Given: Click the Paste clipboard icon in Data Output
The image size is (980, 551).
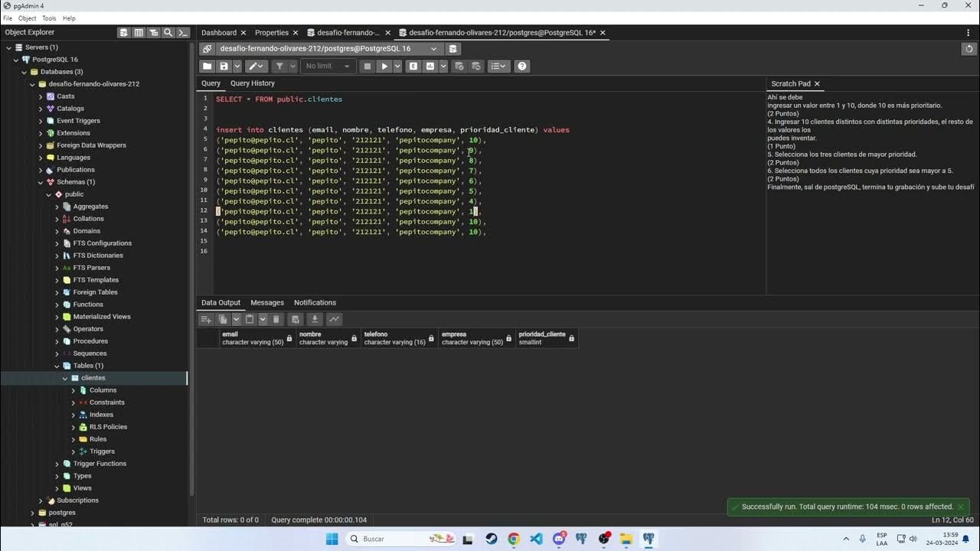Looking at the screenshot, I should click(250, 319).
